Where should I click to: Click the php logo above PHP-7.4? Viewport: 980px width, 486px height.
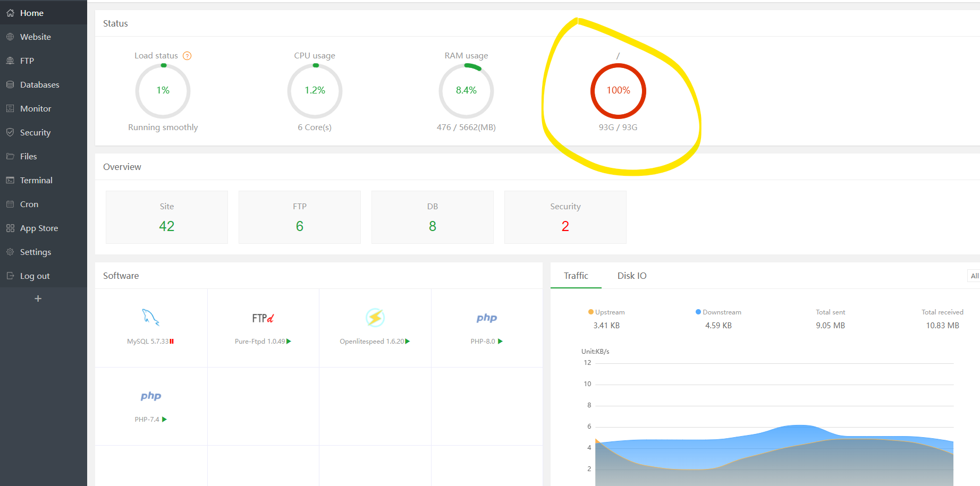click(151, 396)
